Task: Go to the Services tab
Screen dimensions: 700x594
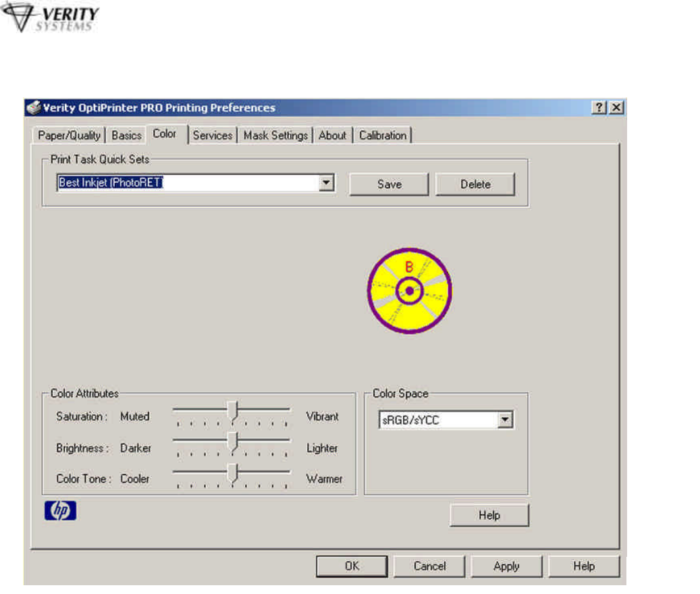Action: pos(212,136)
